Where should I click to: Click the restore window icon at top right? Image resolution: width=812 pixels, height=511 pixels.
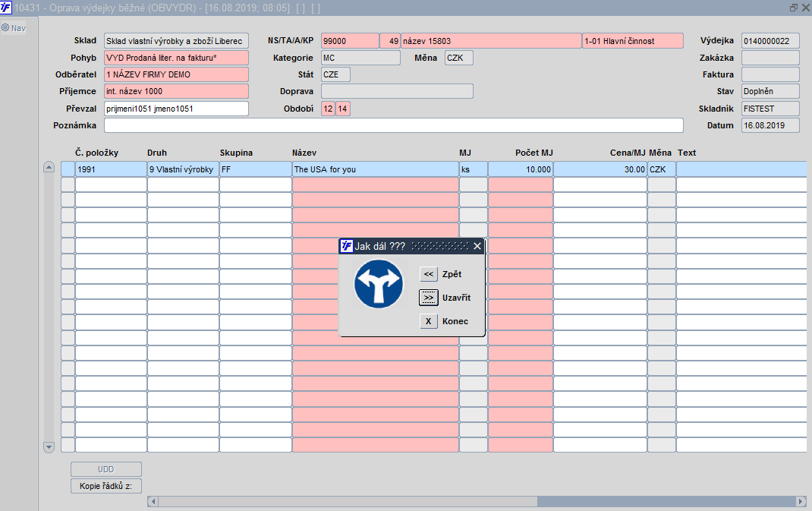click(793, 8)
